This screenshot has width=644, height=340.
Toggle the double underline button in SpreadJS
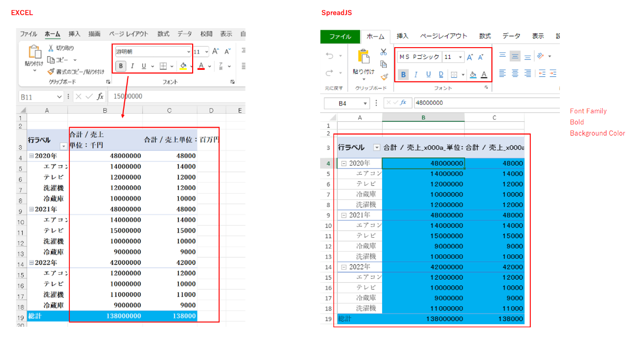point(440,75)
